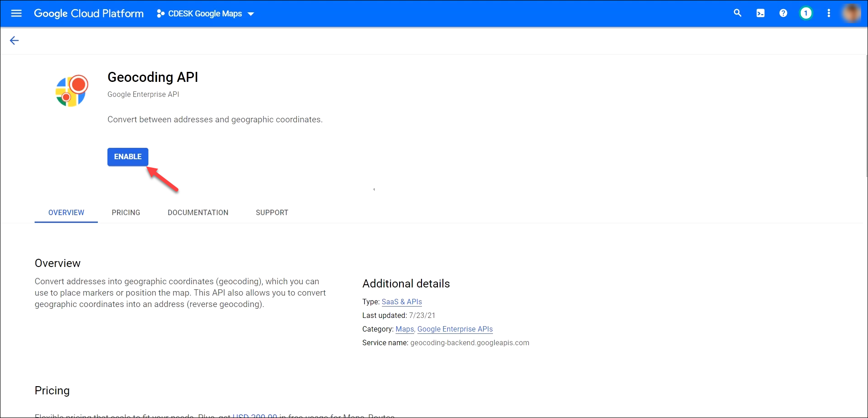Open the CDESK Google Maps project selector

tap(205, 14)
